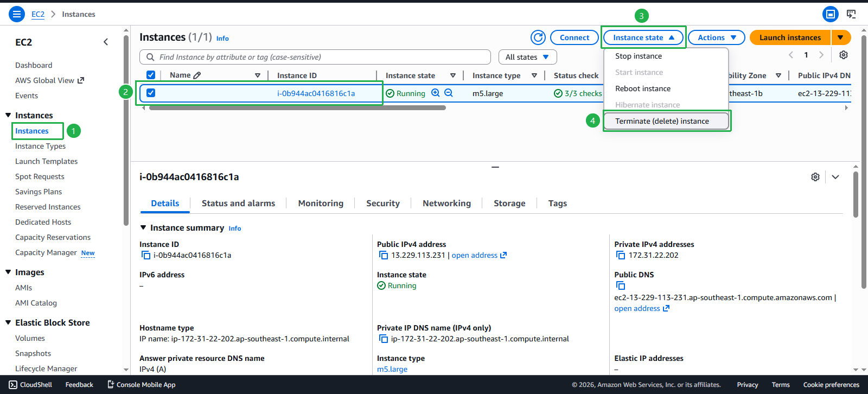Collapse details panel with chevron
Image resolution: width=868 pixels, height=394 pixels.
[x=835, y=177]
